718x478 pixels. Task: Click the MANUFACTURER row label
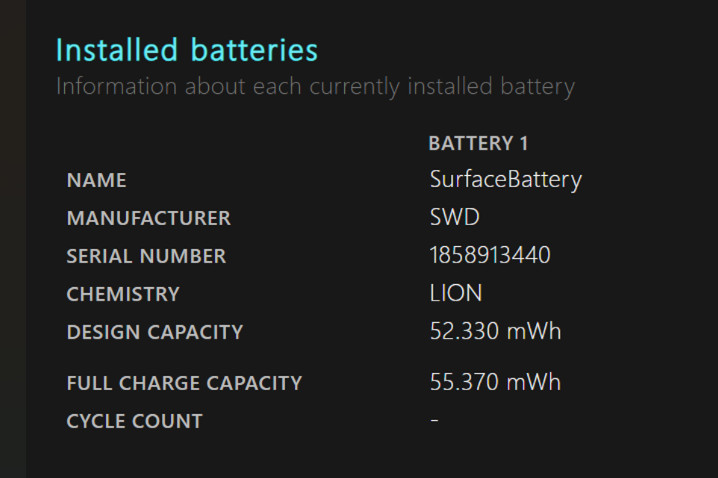point(148,218)
